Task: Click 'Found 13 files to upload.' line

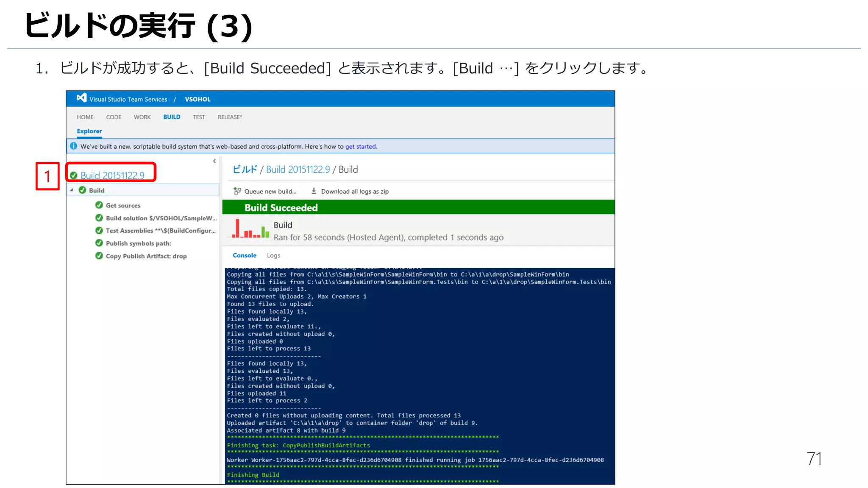Action: (x=270, y=304)
